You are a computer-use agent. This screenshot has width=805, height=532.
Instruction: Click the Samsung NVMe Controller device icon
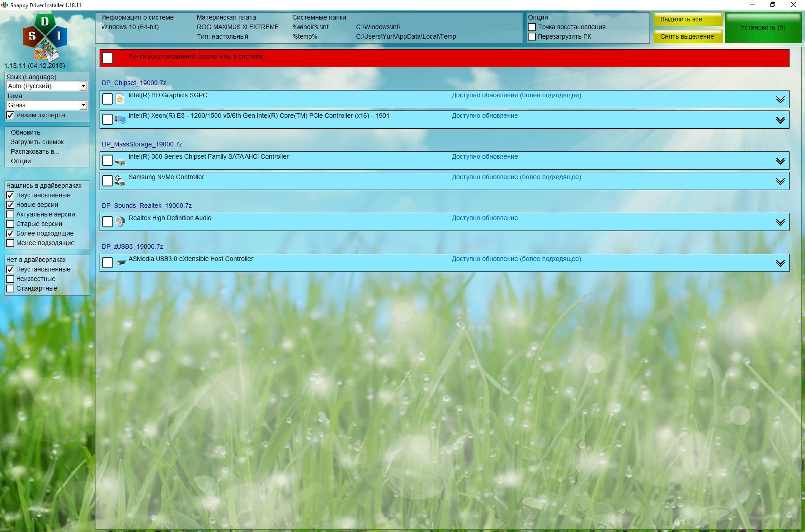click(x=120, y=181)
